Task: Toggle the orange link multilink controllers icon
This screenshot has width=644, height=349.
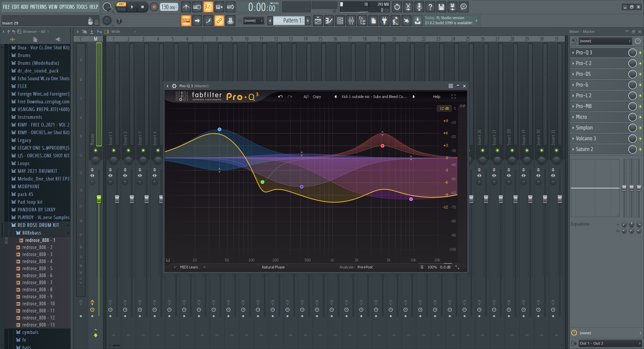Action: pos(219,21)
